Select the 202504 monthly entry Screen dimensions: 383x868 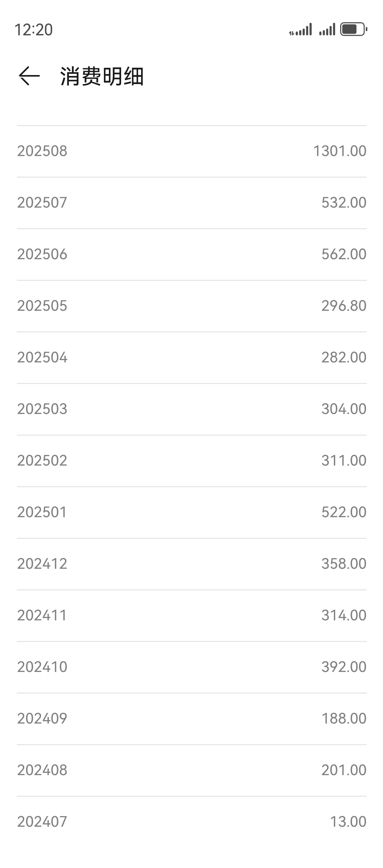(x=191, y=357)
